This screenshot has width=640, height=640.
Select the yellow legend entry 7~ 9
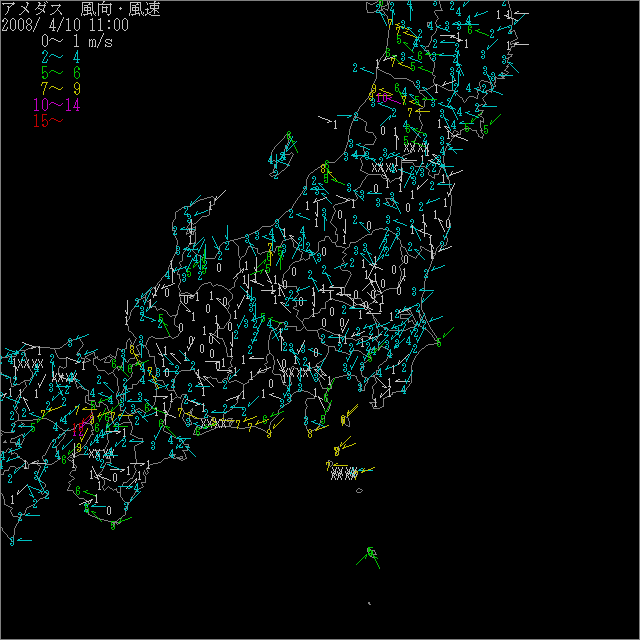click(x=61, y=89)
